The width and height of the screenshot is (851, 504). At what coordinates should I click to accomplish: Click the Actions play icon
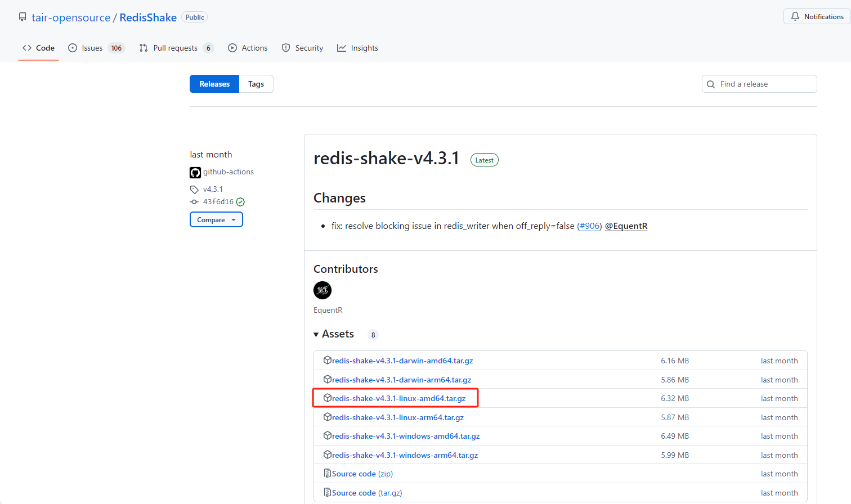[x=232, y=48]
